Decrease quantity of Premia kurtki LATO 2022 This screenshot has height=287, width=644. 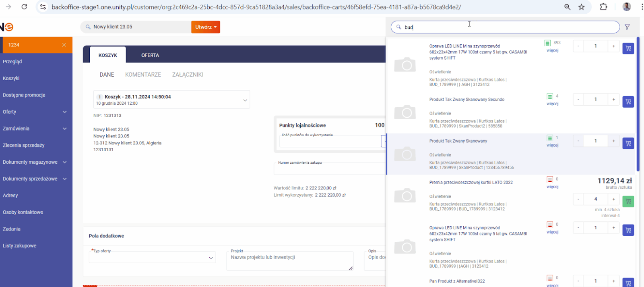[578, 199]
